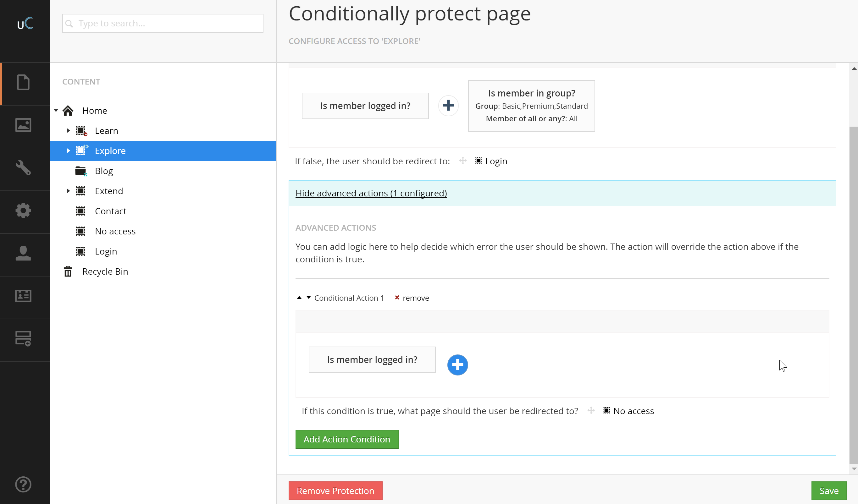Click the red X remove icon
The image size is (858, 504).
tap(397, 298)
